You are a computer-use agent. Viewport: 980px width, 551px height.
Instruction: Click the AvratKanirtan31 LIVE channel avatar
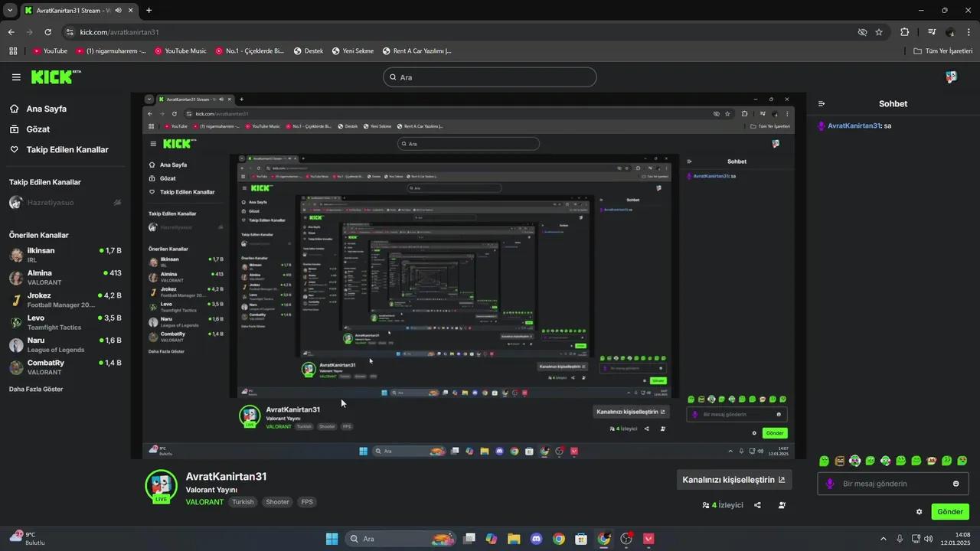coord(161,486)
